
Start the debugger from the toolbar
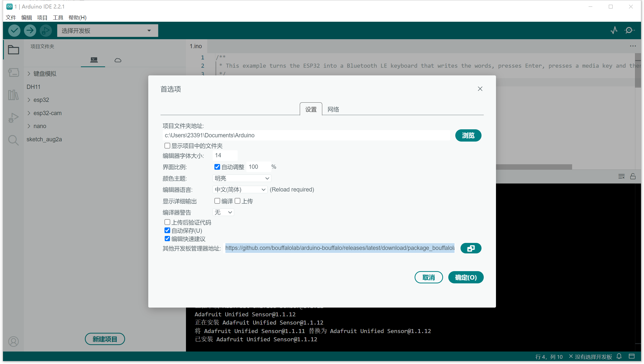click(x=46, y=30)
